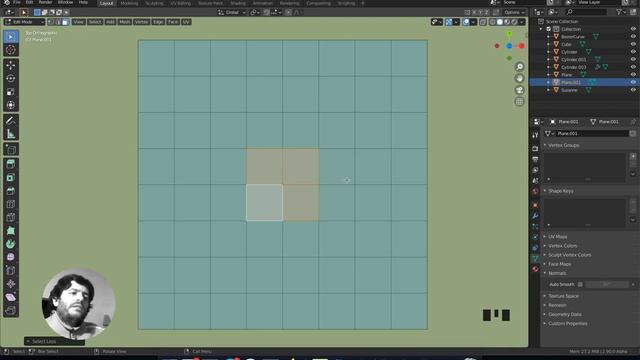Image resolution: width=640 pixels, height=360 pixels.
Task: Select the Poly Build tool
Action: 11,231
